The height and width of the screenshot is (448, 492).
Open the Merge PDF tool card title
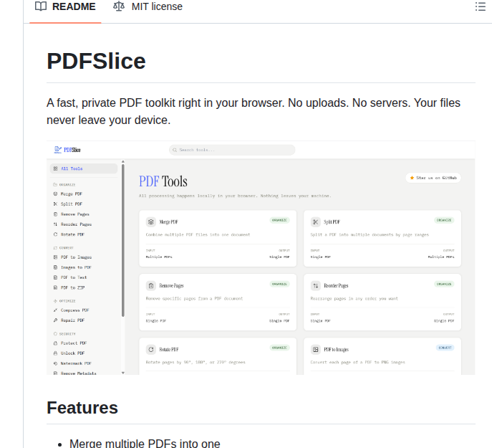(x=168, y=222)
